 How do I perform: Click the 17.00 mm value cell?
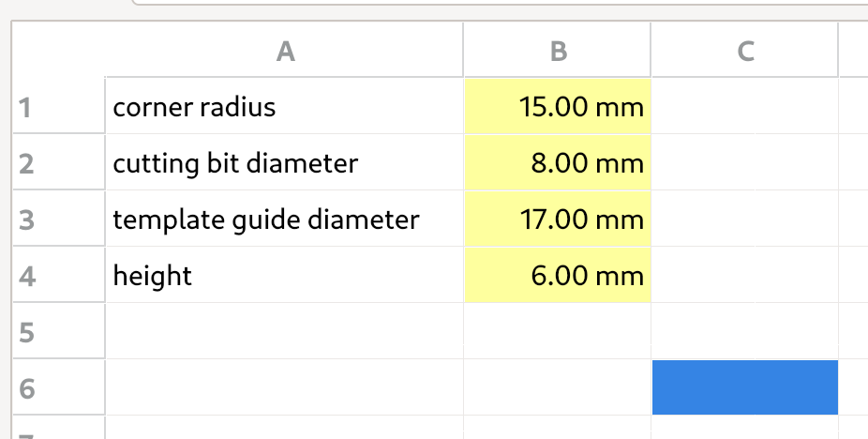pyautogui.click(x=558, y=219)
